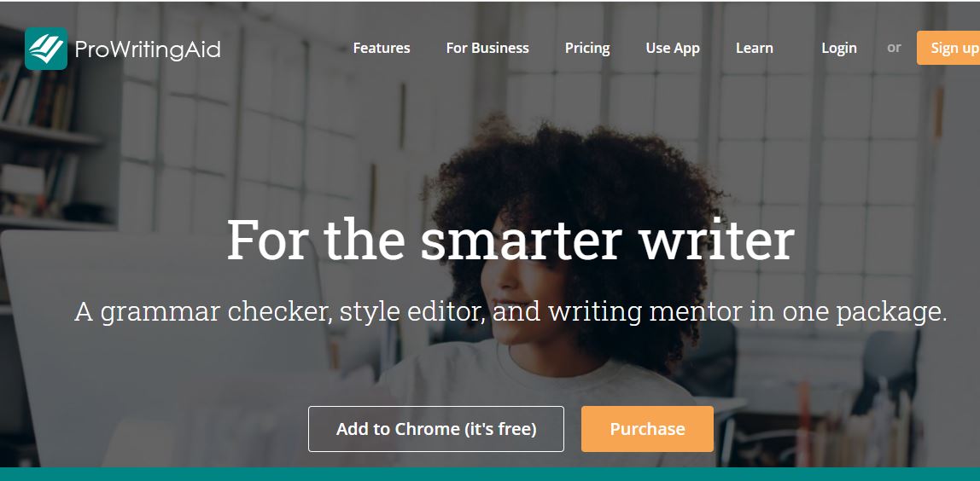
Task: Expand the Learn menu
Action: [755, 48]
